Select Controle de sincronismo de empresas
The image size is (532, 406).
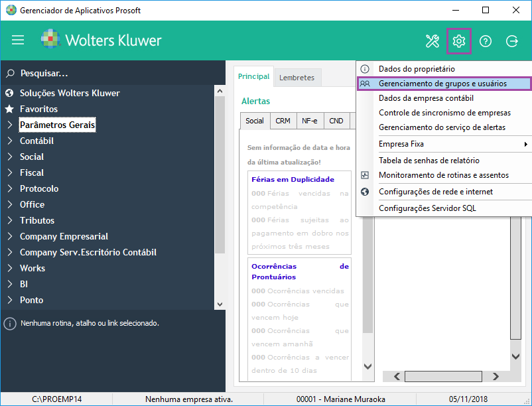pyautogui.click(x=444, y=113)
